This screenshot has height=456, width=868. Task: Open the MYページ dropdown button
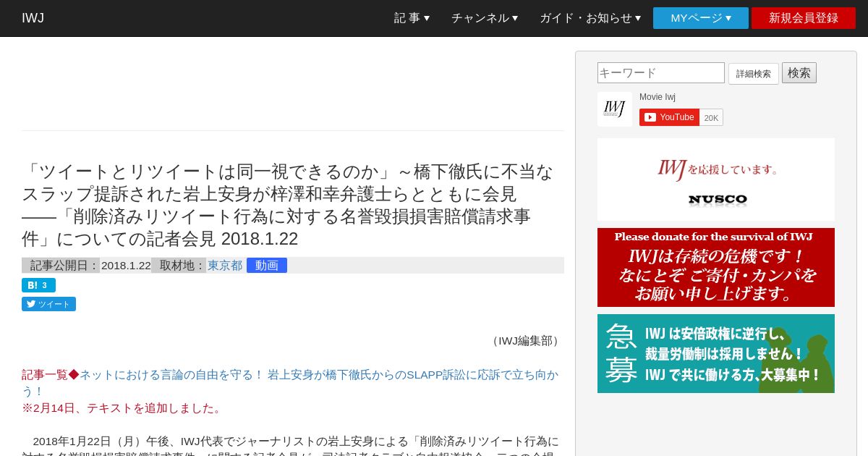tap(701, 18)
